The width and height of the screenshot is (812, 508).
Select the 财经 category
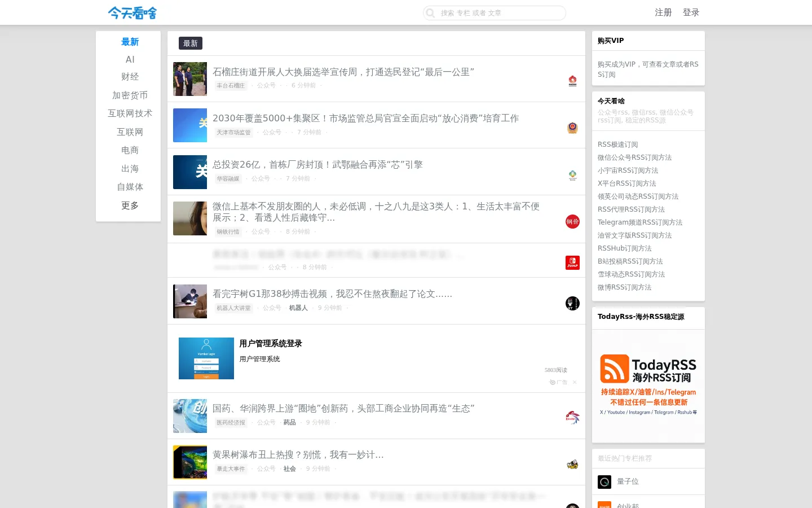tap(130, 77)
